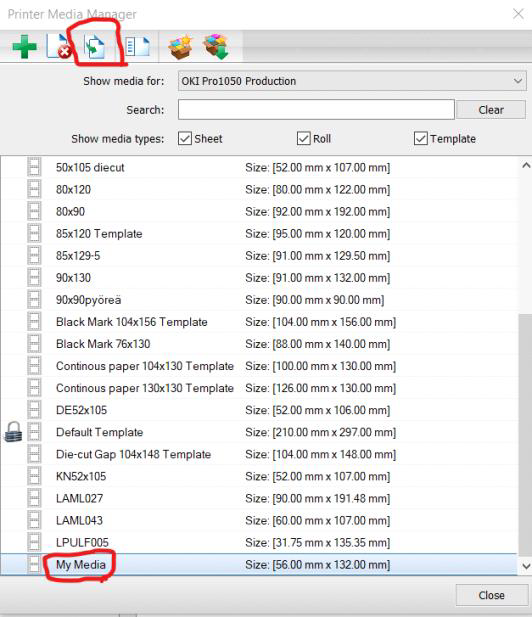Select the 90x90pyöreä media entry
The image size is (532, 617).
click(259, 300)
